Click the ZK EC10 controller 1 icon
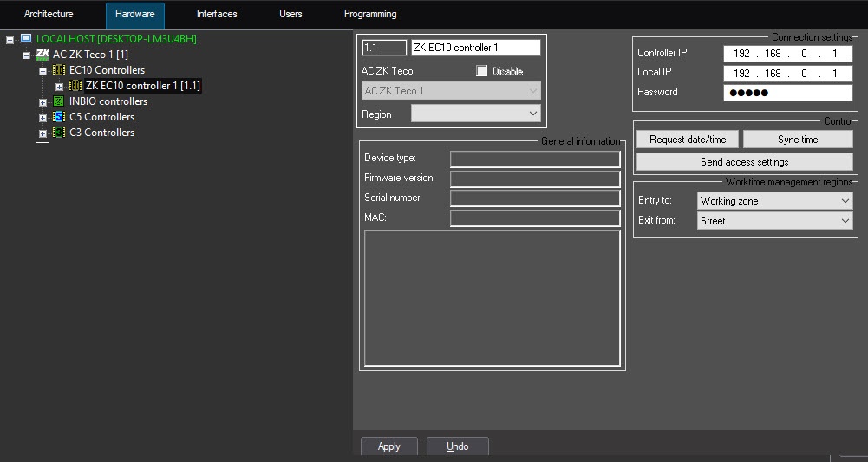Image resolution: width=868 pixels, height=462 pixels. (75, 86)
